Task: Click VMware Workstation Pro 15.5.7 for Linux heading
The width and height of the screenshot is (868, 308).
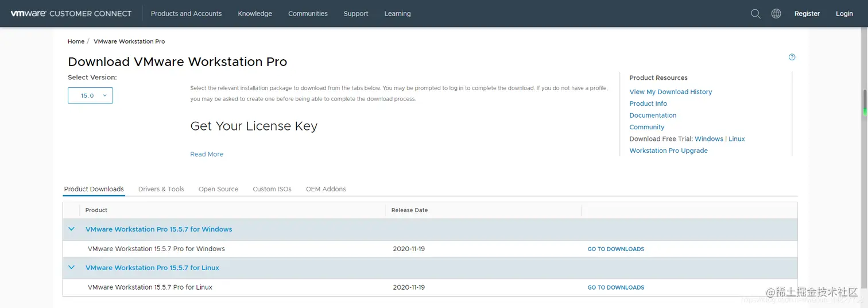Action: click(x=152, y=268)
